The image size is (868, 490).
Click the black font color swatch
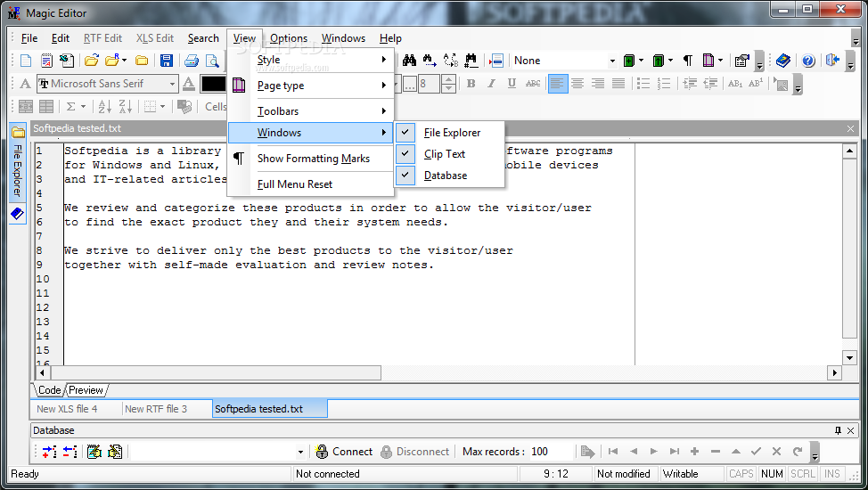click(x=213, y=84)
